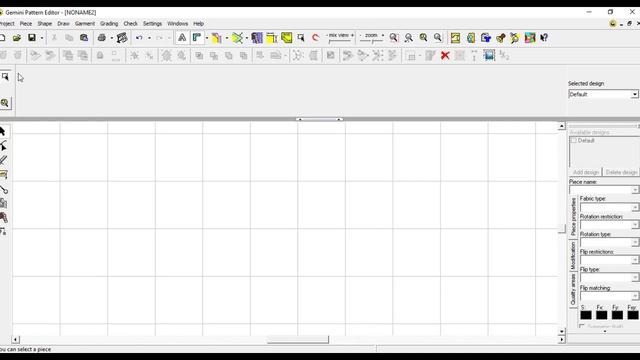Screen dimensions: 640x360
Task: Click the black S color swatch
Action: point(586,315)
